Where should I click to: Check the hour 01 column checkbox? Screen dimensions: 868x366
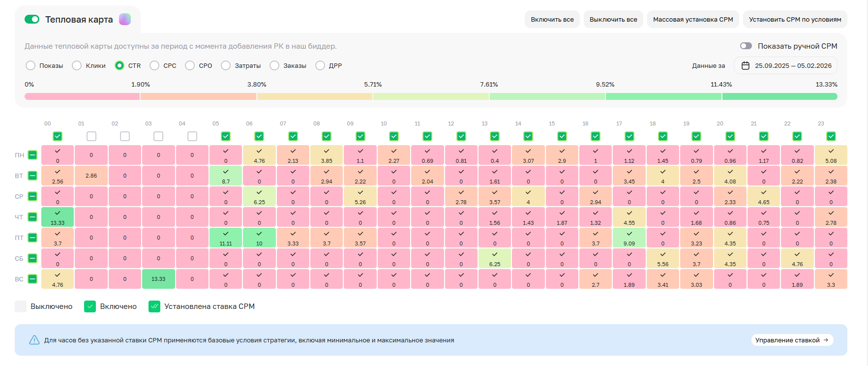pos(91,136)
